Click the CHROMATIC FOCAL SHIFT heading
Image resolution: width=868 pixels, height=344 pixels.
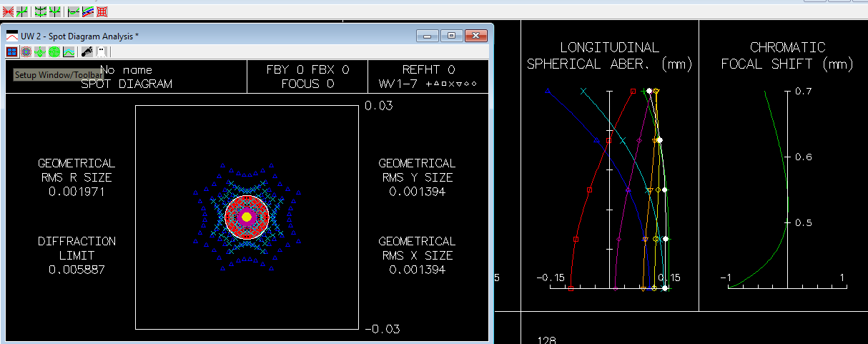pyautogui.click(x=787, y=56)
